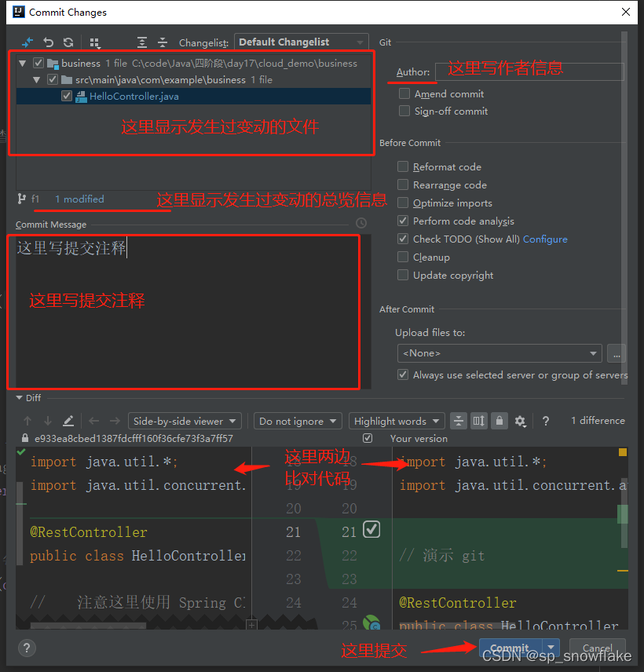Open Do not ignore dropdown
Image resolution: width=644 pixels, height=672 pixels.
pyautogui.click(x=298, y=422)
